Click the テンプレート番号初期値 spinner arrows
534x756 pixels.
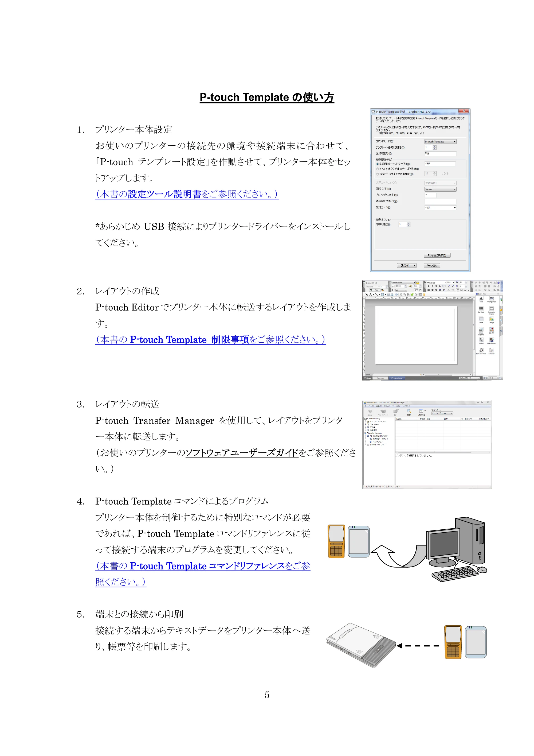(434, 148)
